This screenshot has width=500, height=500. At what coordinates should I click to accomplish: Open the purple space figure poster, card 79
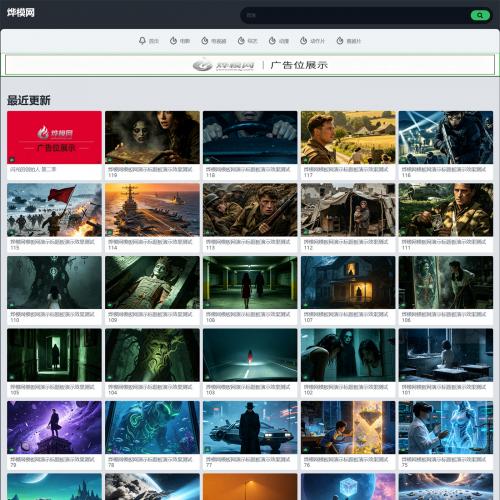[54, 427]
